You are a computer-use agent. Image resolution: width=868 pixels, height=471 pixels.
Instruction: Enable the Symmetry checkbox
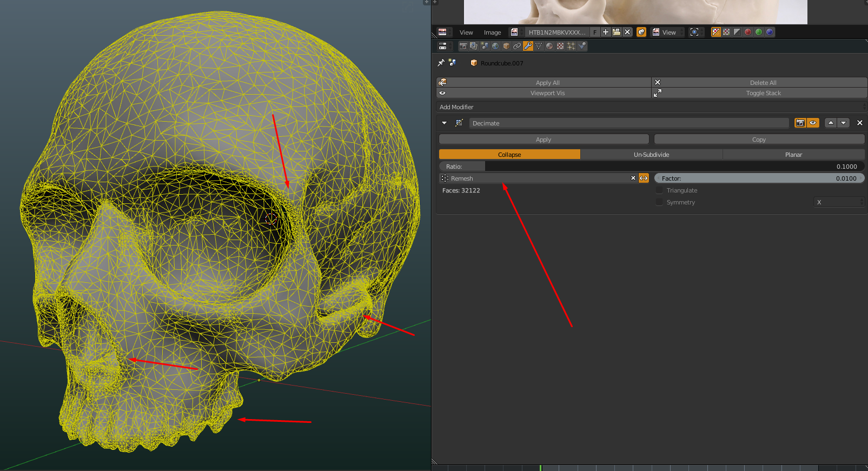659,202
